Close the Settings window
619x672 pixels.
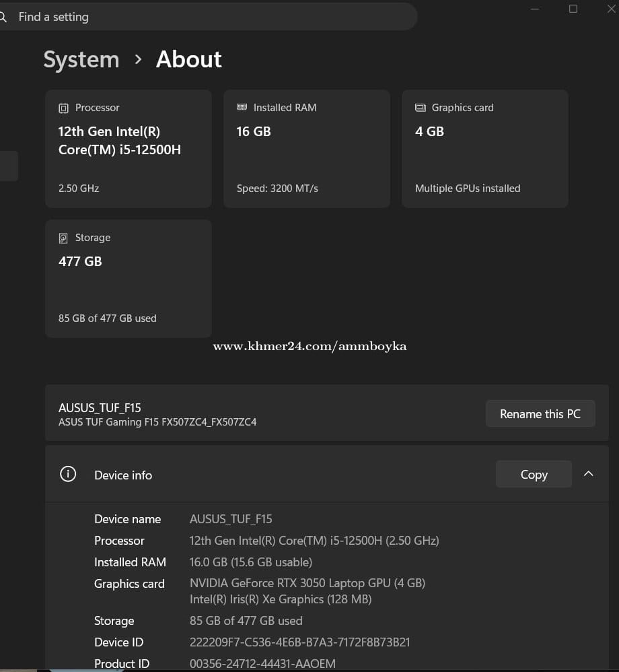[612, 9]
